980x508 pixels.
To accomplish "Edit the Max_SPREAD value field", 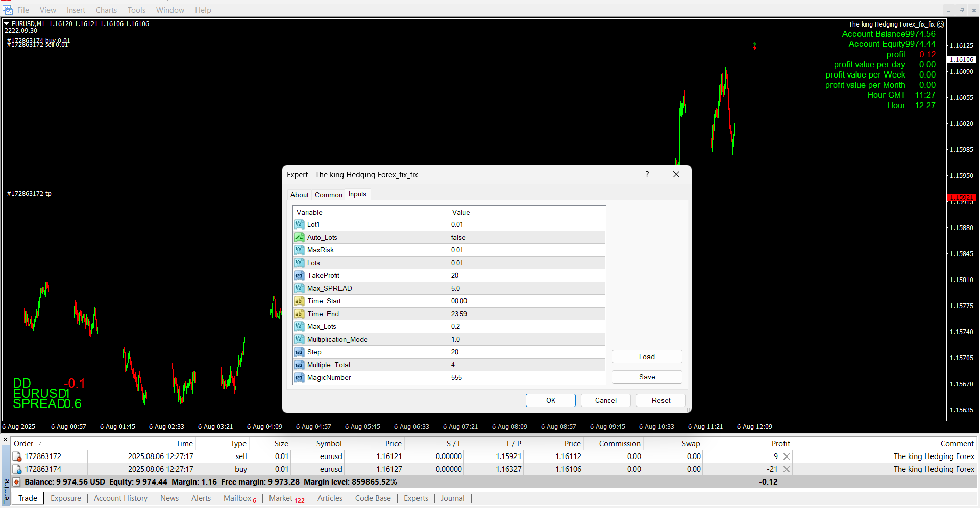I will click(526, 288).
